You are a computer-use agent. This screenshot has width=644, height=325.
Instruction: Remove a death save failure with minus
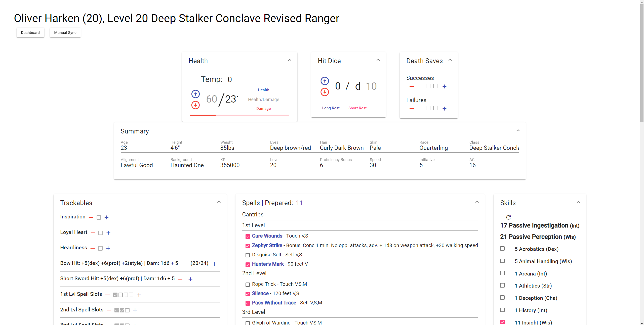412,109
